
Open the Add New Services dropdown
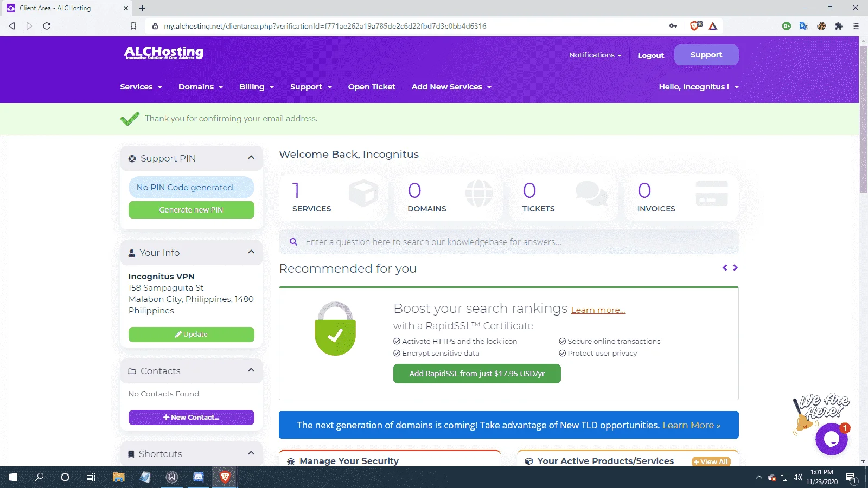tap(451, 87)
